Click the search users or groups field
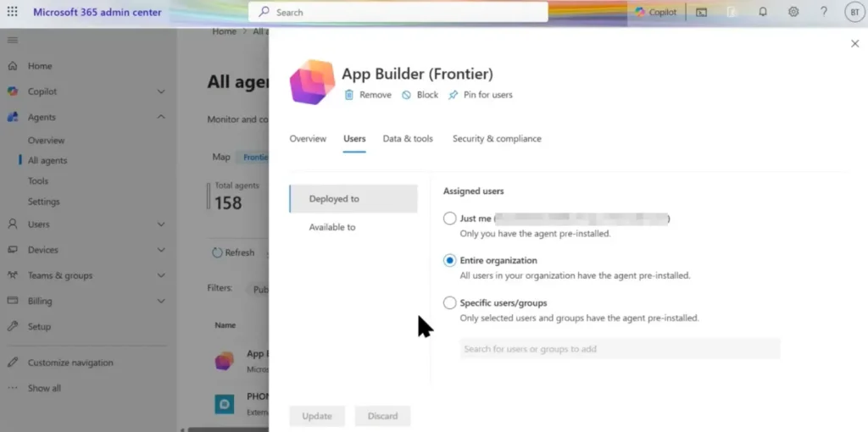The height and width of the screenshot is (432, 868). coord(619,349)
